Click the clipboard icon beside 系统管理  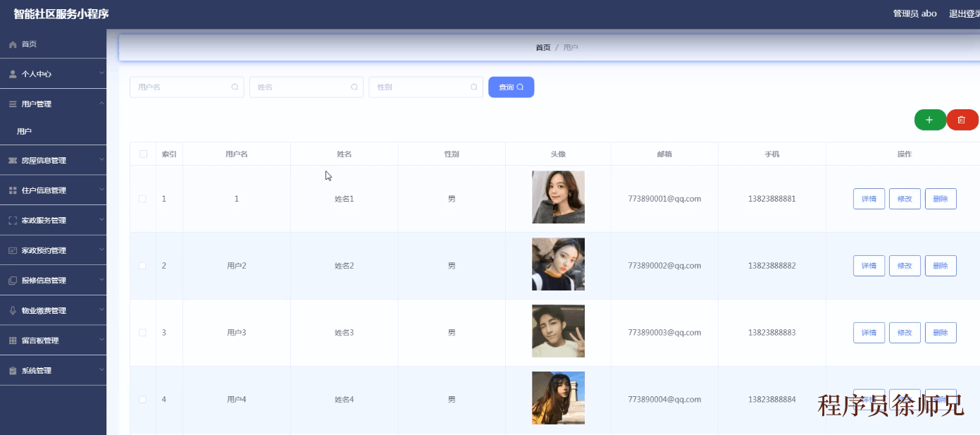[13, 371]
